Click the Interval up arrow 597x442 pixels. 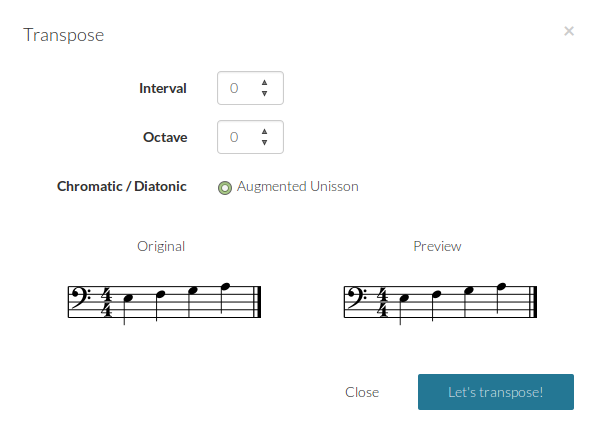pyautogui.click(x=264, y=83)
